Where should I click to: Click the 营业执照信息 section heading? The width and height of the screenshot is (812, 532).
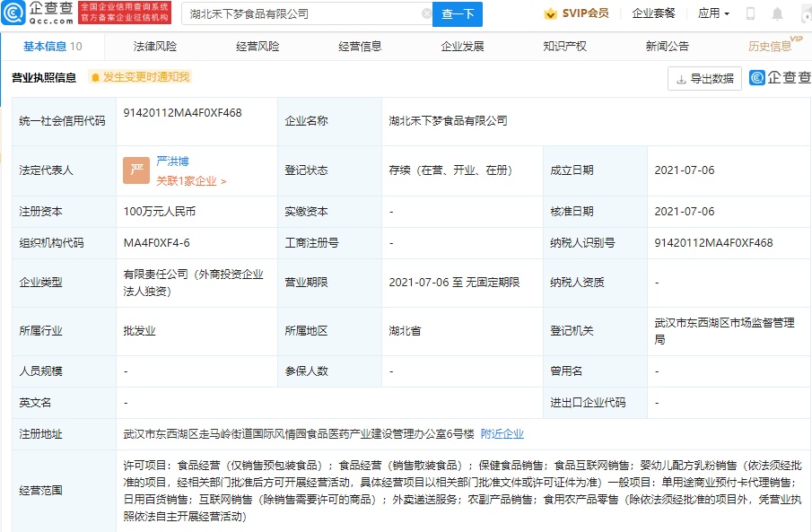[44, 78]
